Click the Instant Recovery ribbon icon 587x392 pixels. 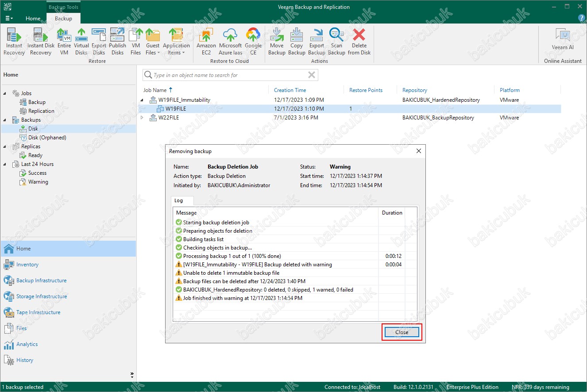coord(14,42)
